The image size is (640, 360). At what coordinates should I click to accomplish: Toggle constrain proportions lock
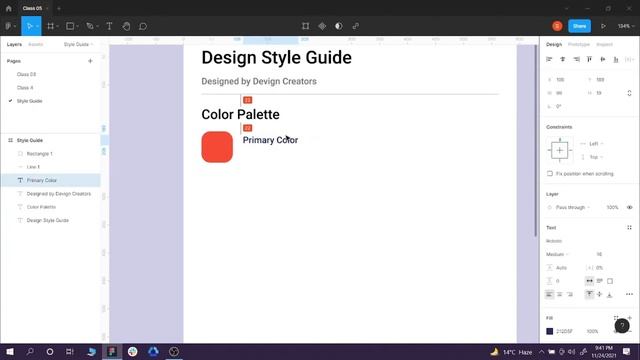coord(629,93)
